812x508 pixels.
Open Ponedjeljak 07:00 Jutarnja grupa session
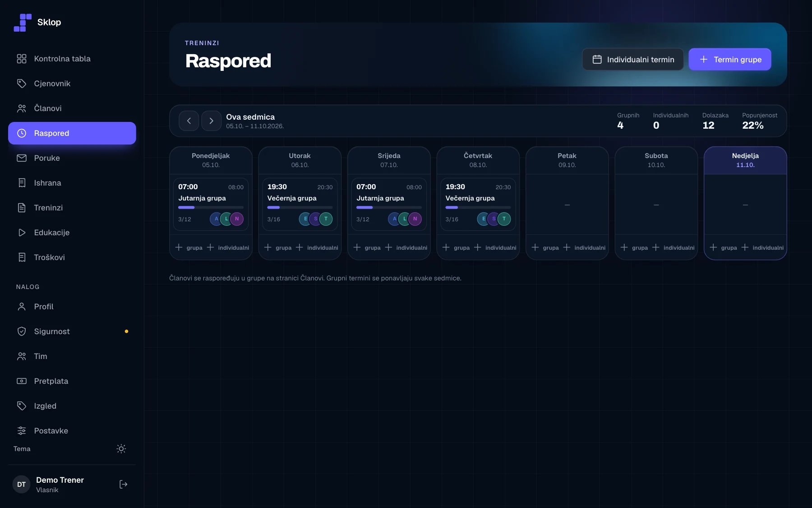(211, 204)
